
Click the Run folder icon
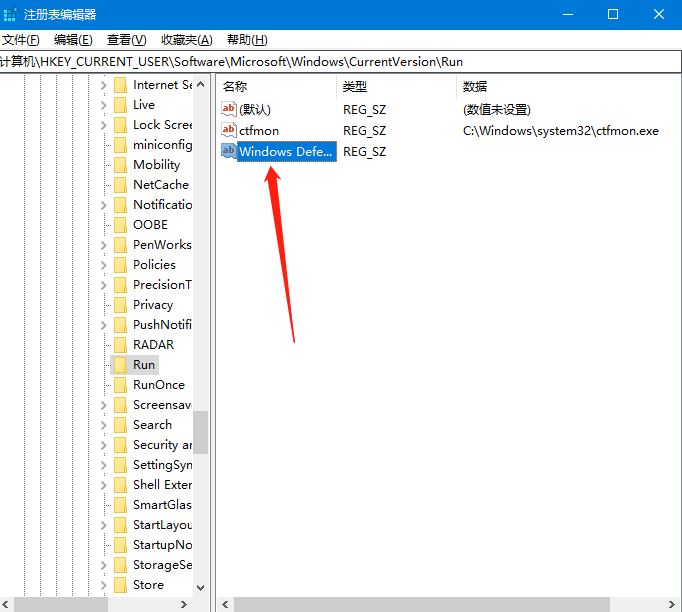pyautogui.click(x=120, y=365)
